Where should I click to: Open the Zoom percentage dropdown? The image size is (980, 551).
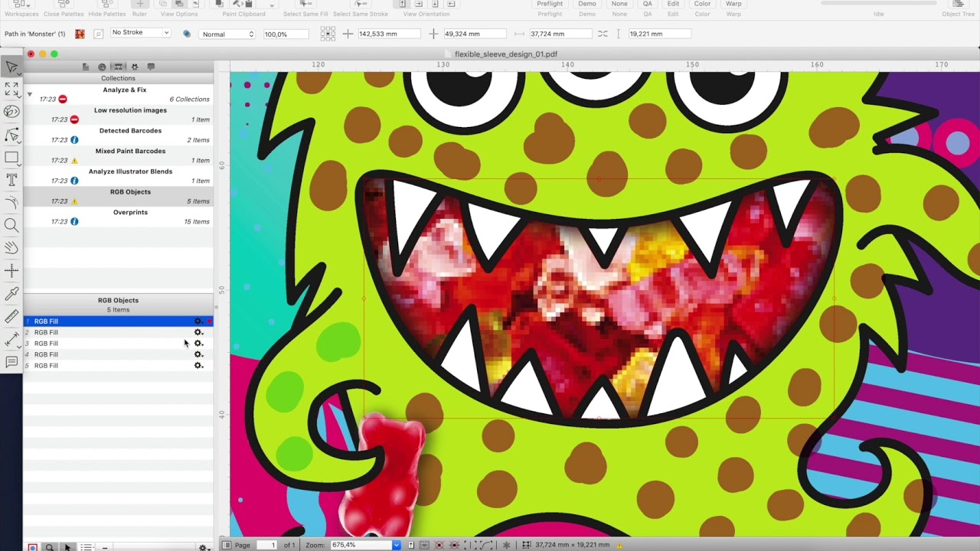click(x=396, y=545)
